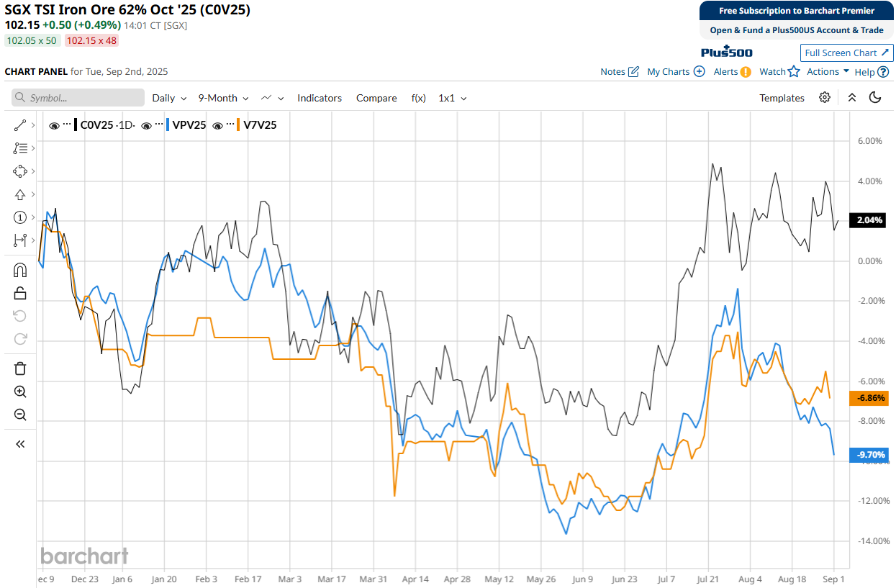Toggle dark mode moon icon

pos(875,98)
